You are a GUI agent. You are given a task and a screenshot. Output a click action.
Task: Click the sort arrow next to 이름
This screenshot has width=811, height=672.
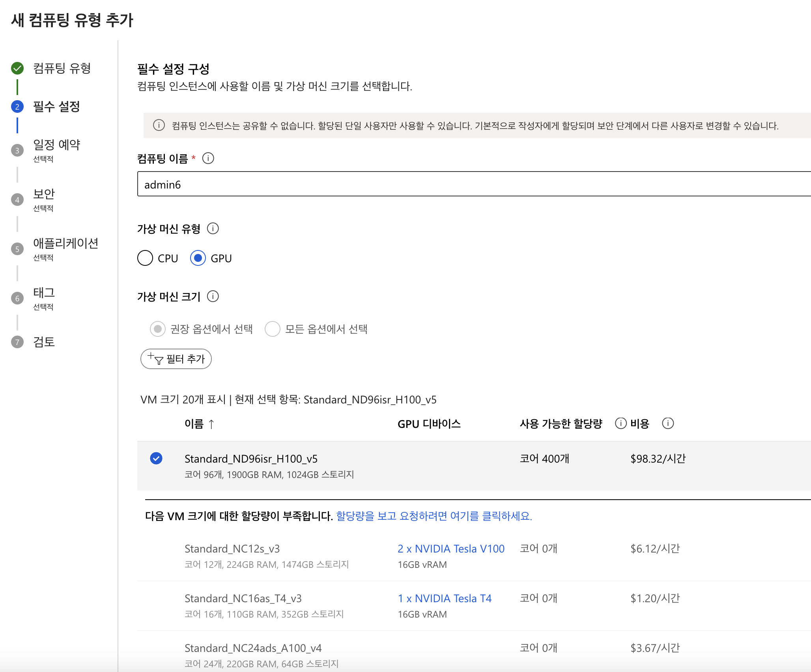[x=211, y=424]
